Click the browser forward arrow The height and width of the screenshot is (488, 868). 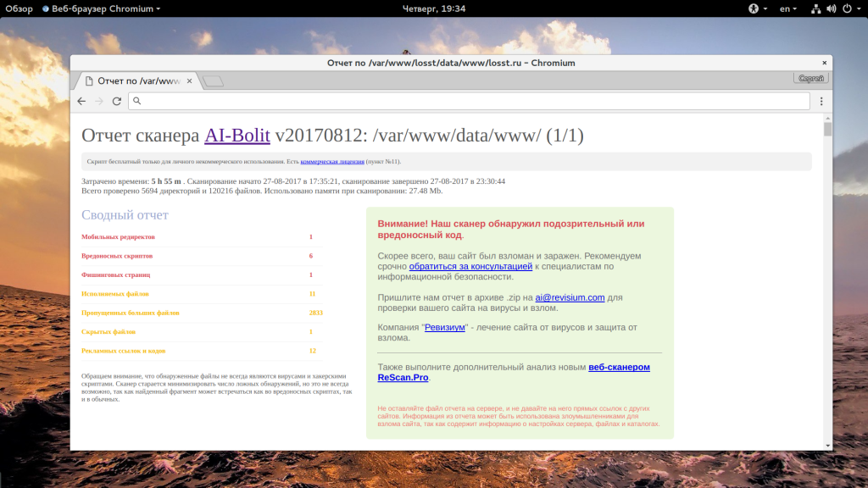(x=99, y=101)
